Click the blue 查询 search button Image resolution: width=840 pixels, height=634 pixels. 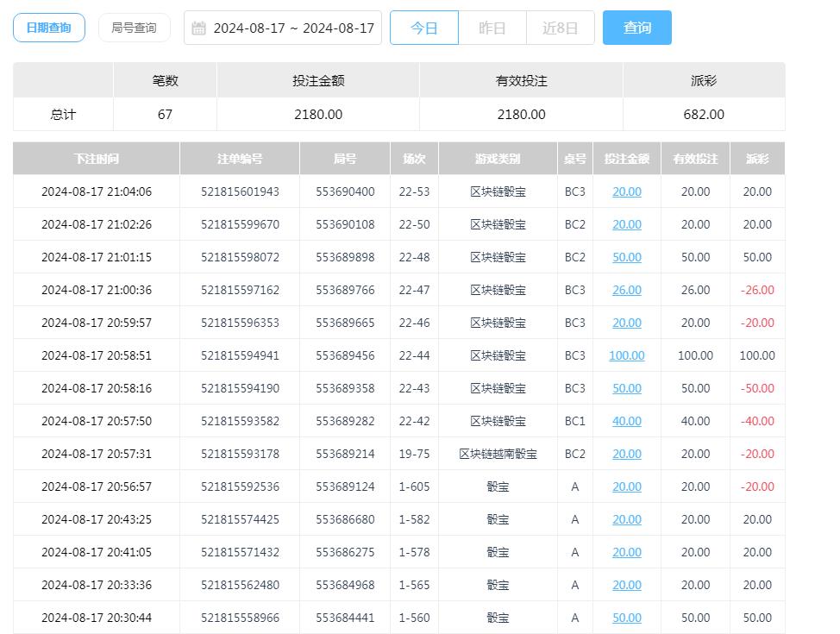pos(636,27)
